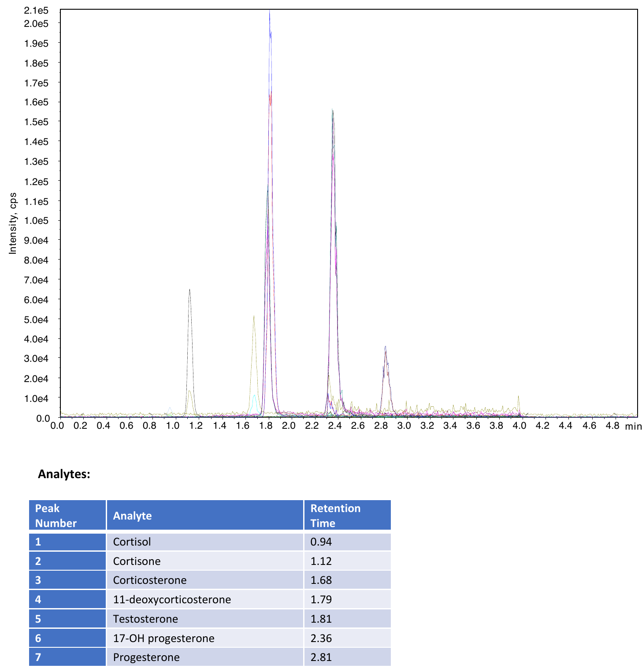
Task: Click the "5.0e4" intensity tick label
Action: pos(36,319)
